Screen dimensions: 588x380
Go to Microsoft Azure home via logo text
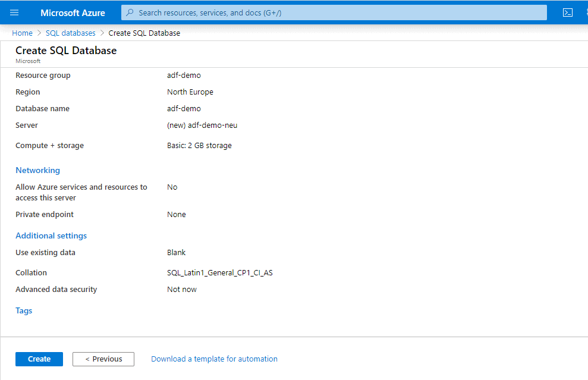[x=73, y=12]
